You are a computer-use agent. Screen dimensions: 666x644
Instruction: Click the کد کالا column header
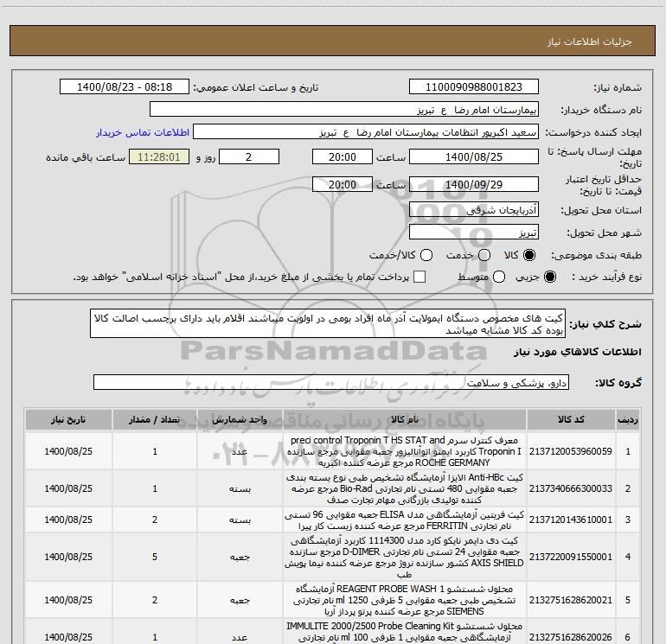pyautogui.click(x=571, y=419)
